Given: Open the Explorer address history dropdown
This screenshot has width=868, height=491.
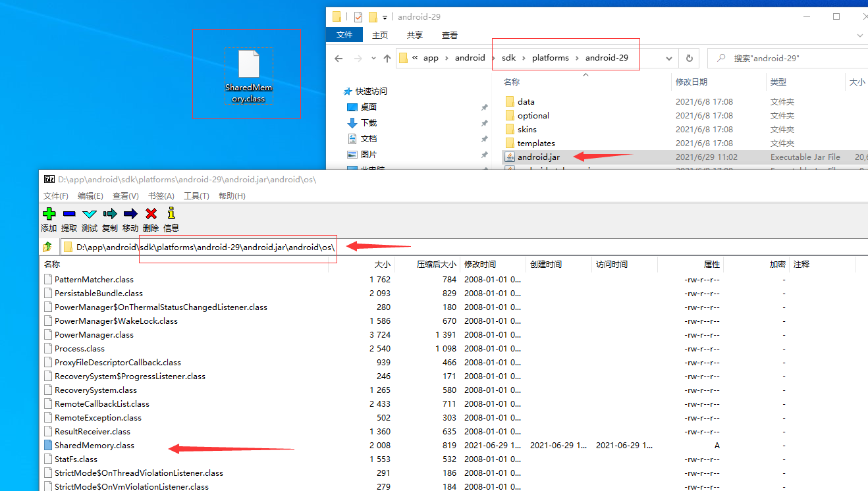Looking at the screenshot, I should tap(669, 58).
